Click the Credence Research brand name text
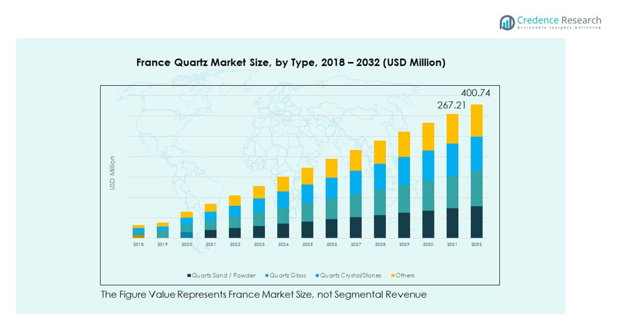Screen dimensions: 644x332 (559, 20)
